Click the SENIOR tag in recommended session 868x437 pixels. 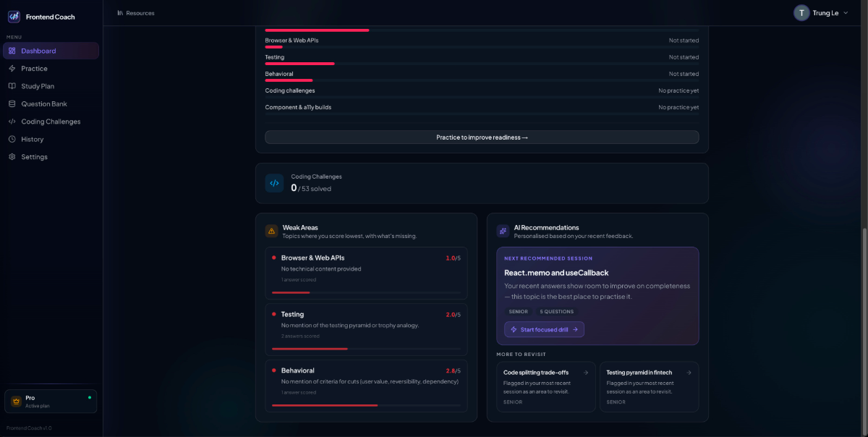(x=518, y=311)
